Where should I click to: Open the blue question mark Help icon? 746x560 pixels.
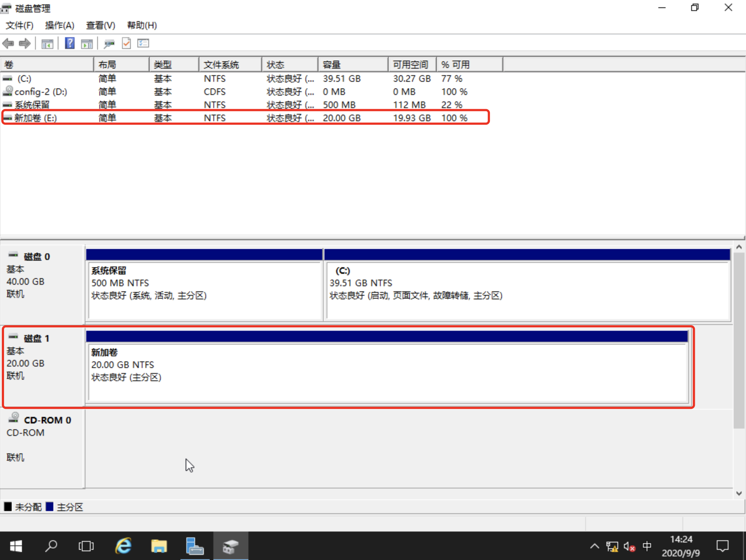[x=69, y=43]
